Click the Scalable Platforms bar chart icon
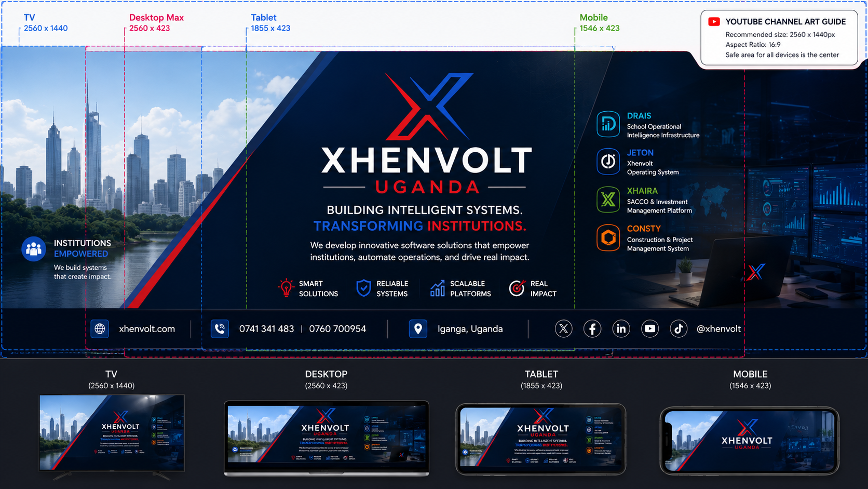Screen dimensions: 868x489 [x=438, y=288]
